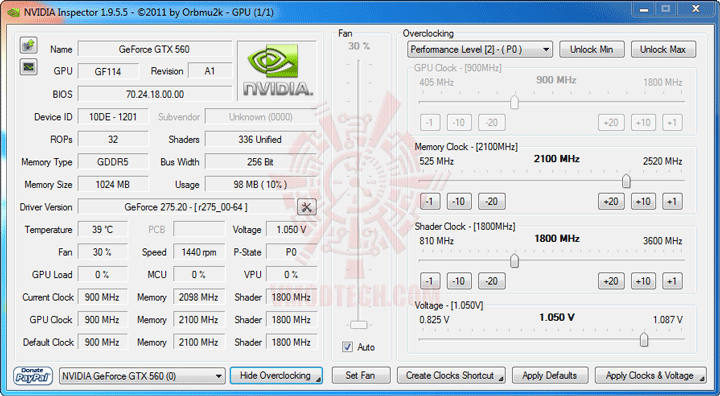
Task: Click the Voltage slider handle
Action: pos(644,340)
